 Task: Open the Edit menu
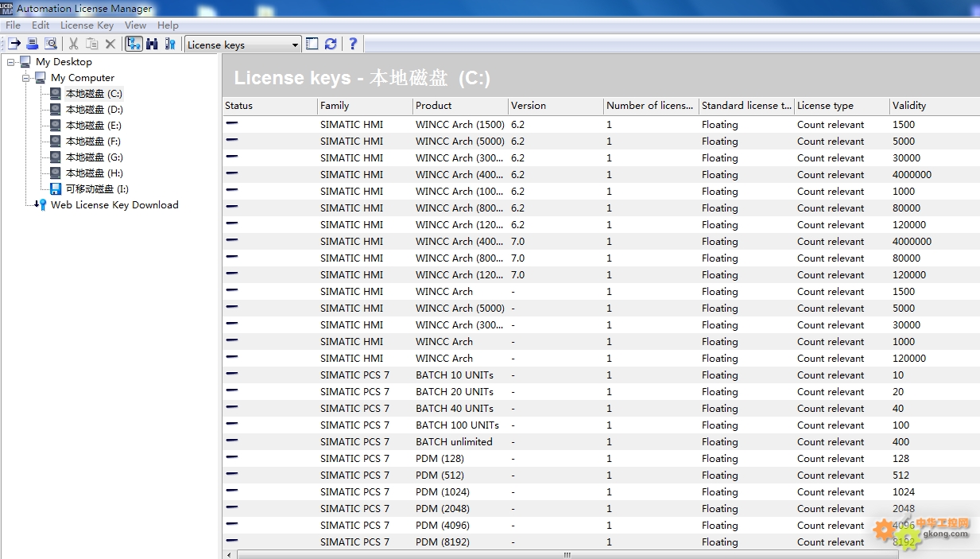pyautogui.click(x=41, y=25)
